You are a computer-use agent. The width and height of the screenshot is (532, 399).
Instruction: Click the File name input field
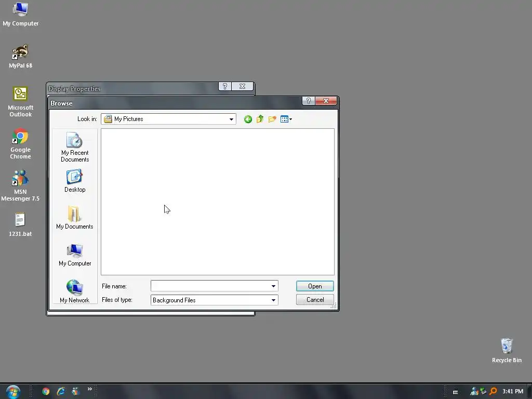point(210,286)
